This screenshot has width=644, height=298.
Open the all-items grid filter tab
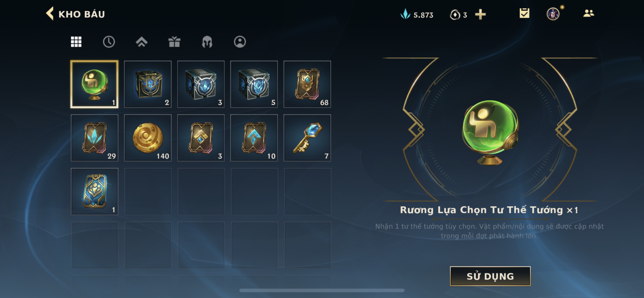point(76,42)
